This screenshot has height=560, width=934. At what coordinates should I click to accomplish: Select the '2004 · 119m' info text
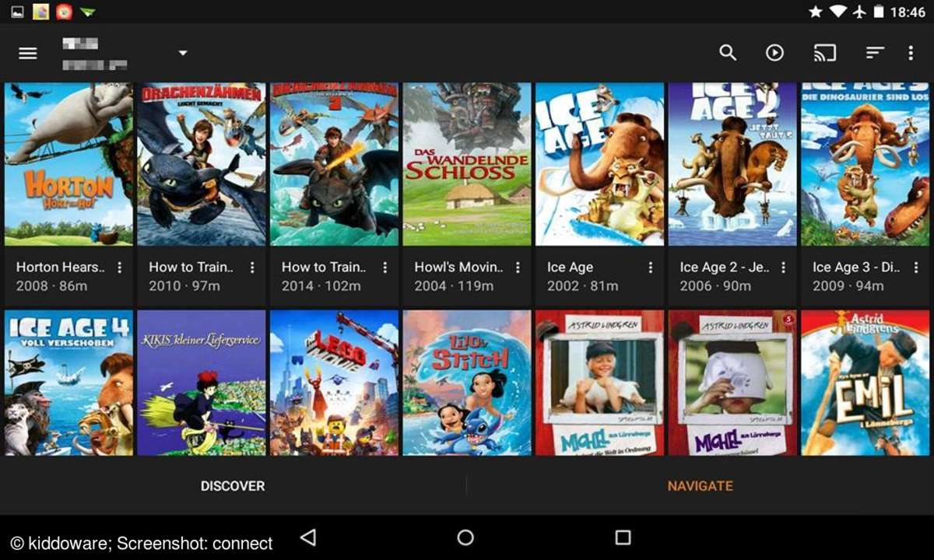(x=454, y=286)
